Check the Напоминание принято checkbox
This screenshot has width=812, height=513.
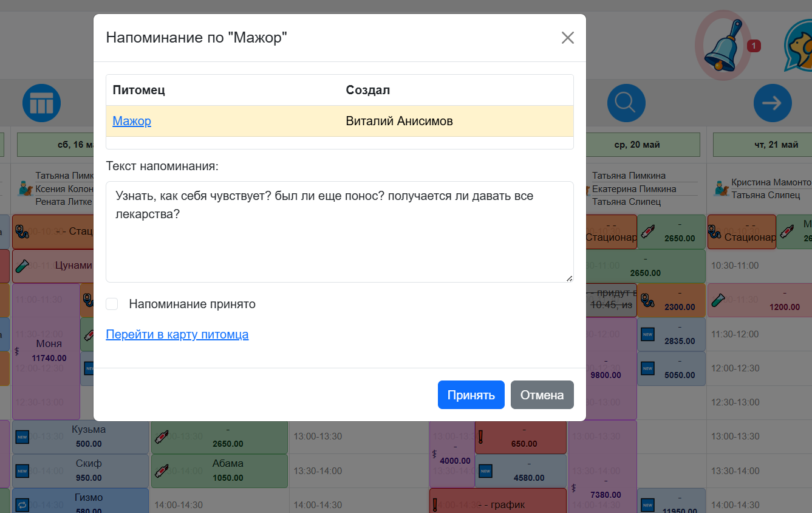pyautogui.click(x=112, y=304)
